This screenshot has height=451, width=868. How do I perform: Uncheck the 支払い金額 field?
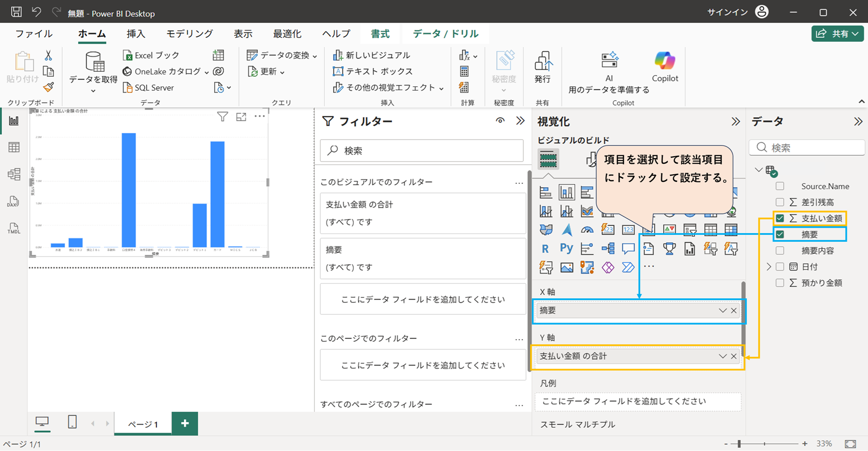780,218
